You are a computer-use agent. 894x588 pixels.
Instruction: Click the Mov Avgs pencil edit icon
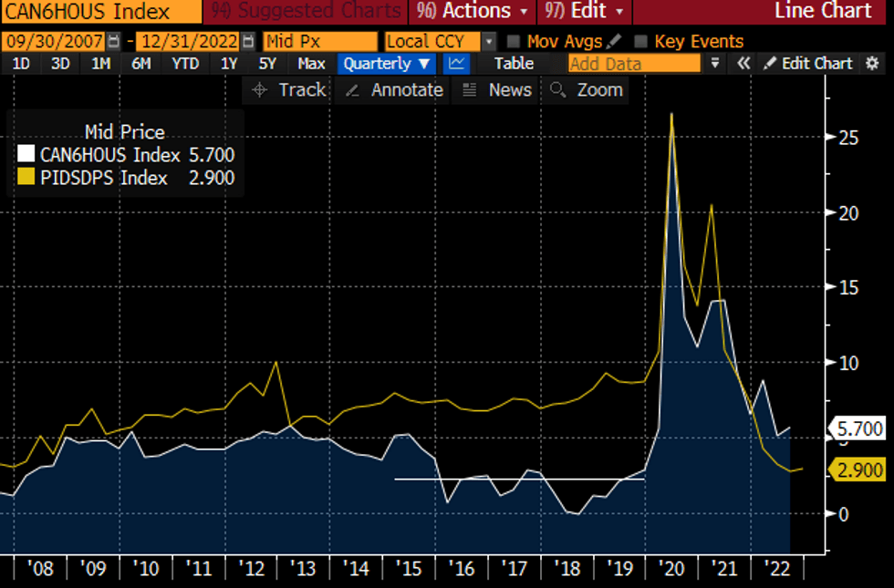pyautogui.click(x=614, y=42)
